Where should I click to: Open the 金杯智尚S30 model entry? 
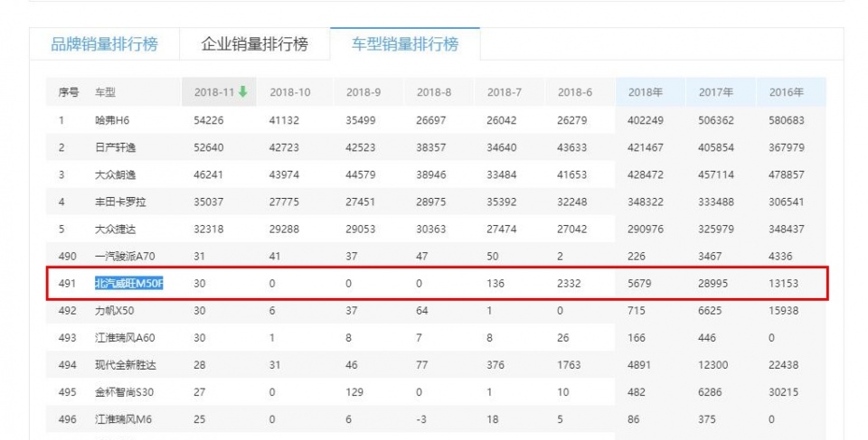click(x=124, y=392)
